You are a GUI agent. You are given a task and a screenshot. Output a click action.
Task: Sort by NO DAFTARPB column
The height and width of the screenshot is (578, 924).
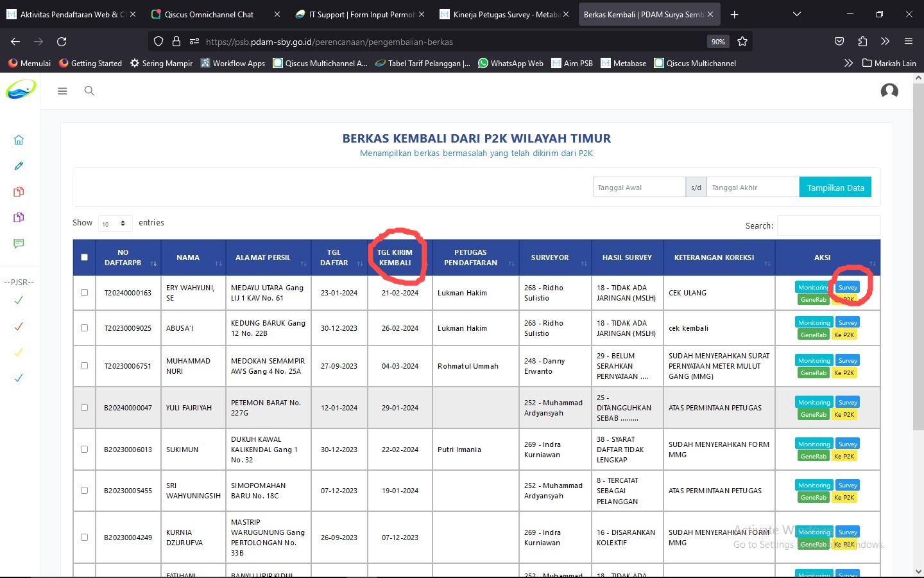128,258
